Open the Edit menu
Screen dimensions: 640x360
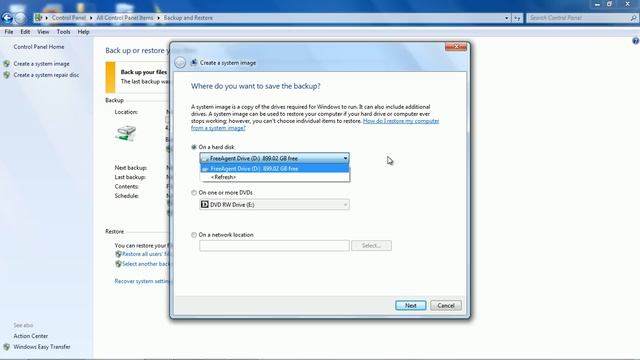coord(25,32)
